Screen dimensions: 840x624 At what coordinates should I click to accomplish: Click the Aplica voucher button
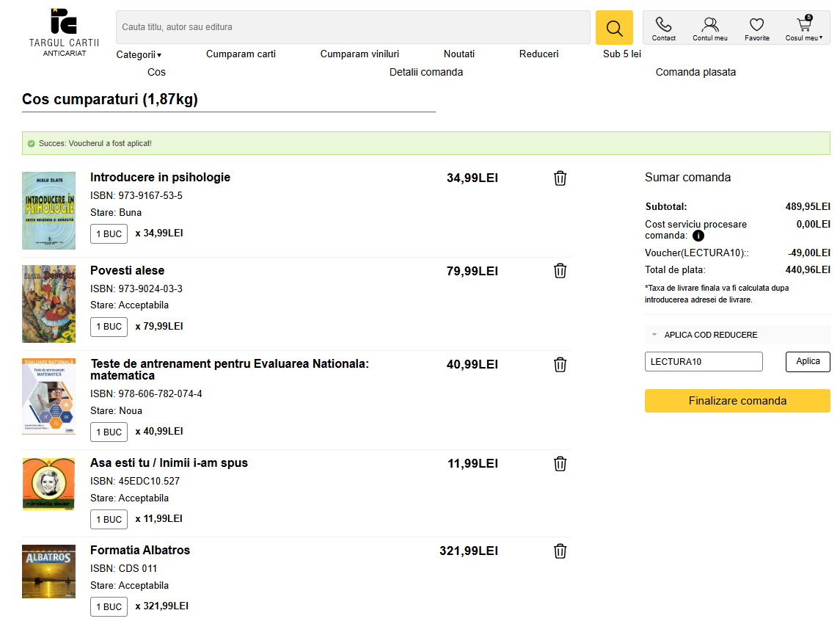(x=808, y=362)
